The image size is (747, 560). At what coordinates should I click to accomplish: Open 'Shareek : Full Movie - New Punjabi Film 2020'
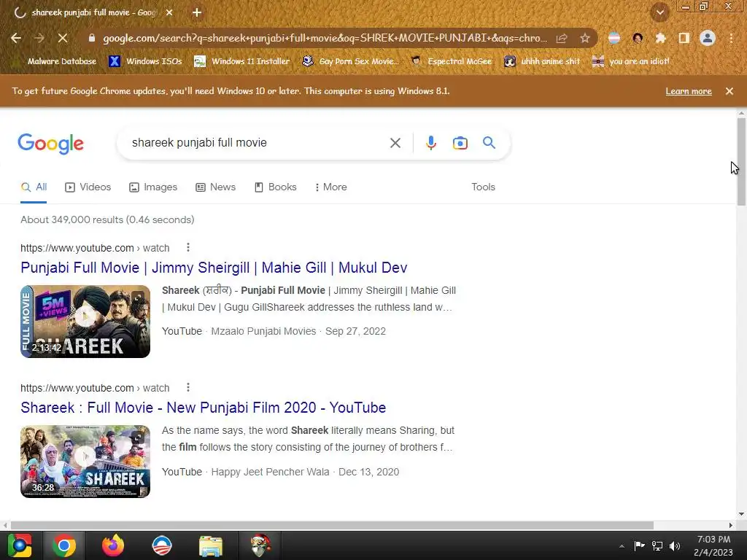pos(203,408)
